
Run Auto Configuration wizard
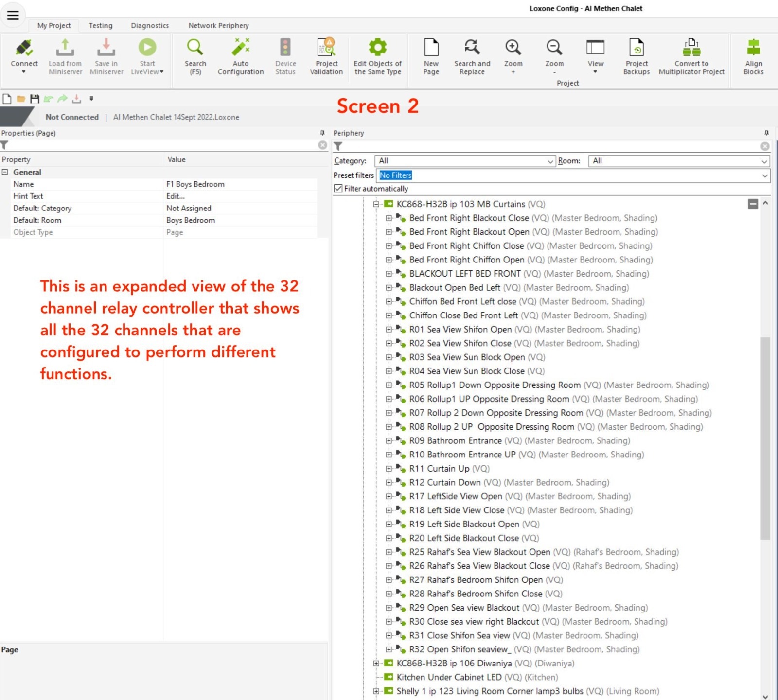coord(240,49)
